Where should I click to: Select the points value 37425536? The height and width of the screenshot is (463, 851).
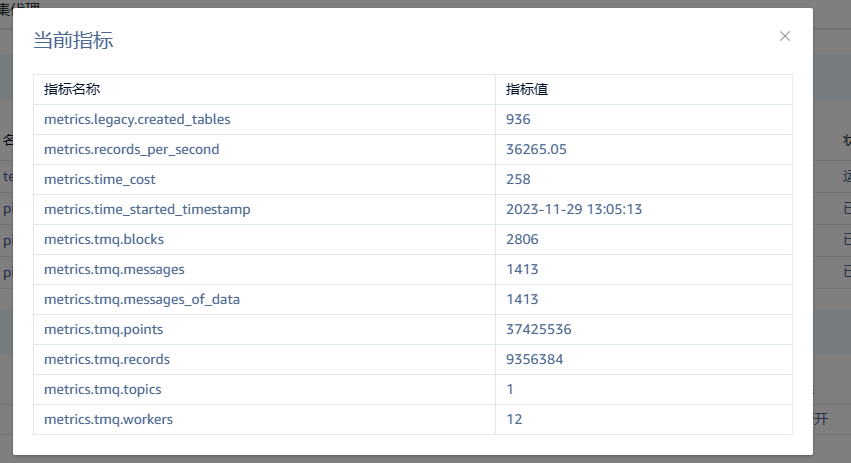(539, 329)
